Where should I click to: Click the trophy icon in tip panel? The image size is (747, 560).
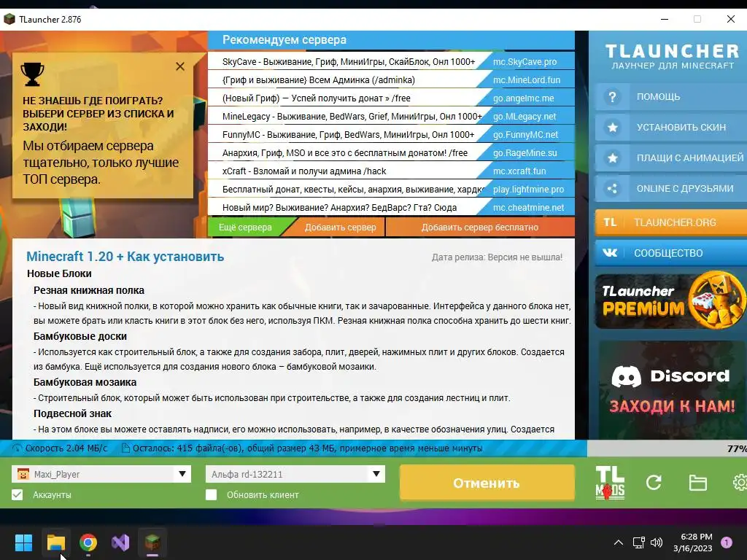click(32, 74)
